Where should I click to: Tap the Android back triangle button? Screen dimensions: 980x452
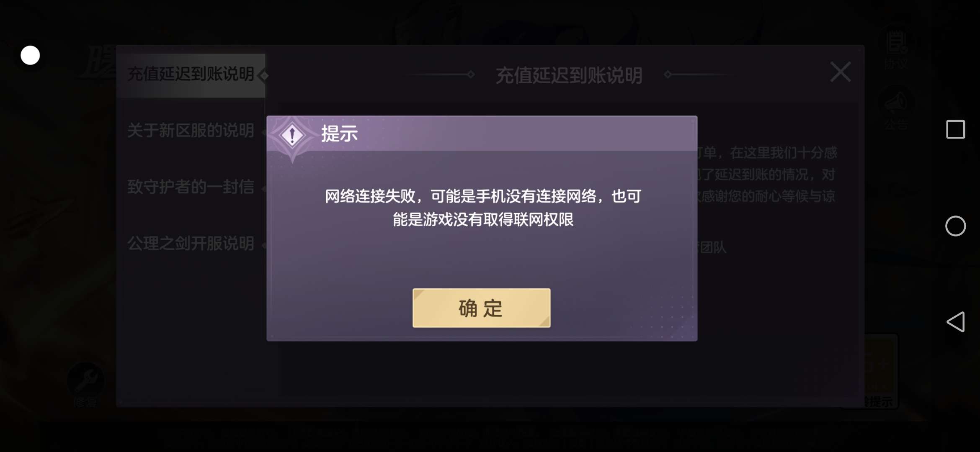tap(956, 321)
